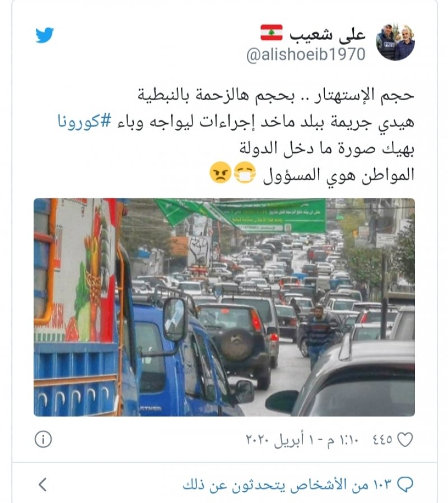
Task: Open the author's profile avatar picture
Action: tap(395, 41)
